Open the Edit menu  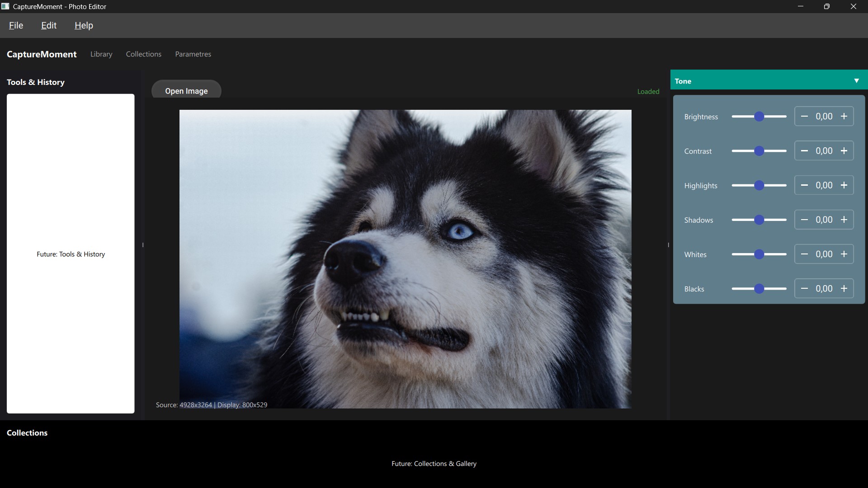click(x=49, y=25)
